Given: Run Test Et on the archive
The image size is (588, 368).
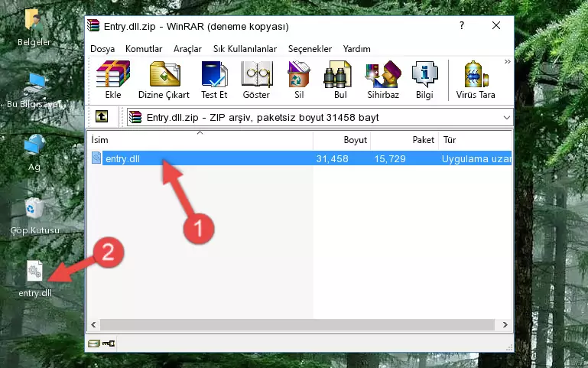Looking at the screenshot, I should 214,80.
